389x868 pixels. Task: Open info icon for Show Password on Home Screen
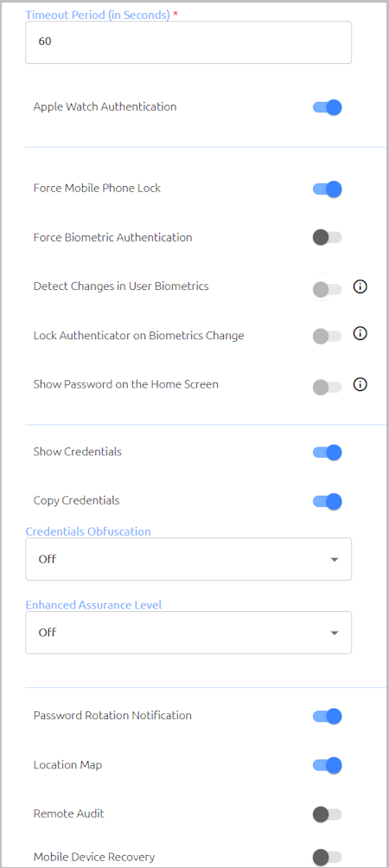pos(360,385)
